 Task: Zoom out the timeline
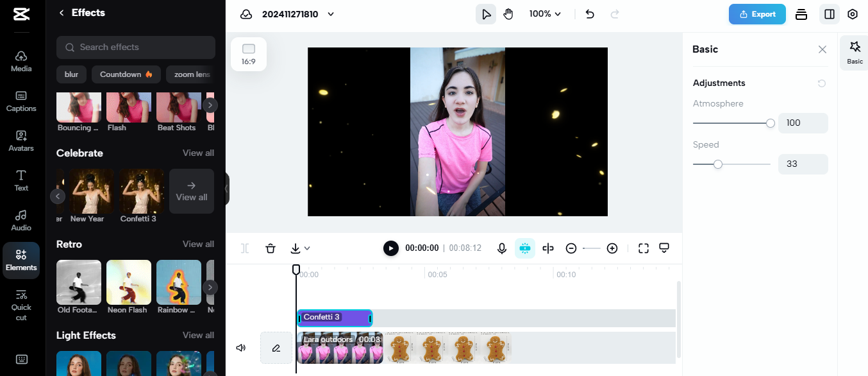pyautogui.click(x=571, y=248)
